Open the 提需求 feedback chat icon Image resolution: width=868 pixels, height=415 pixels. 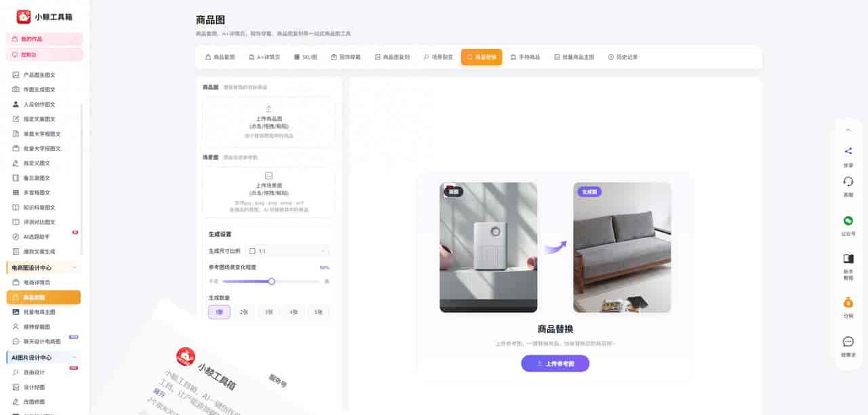[x=848, y=341]
